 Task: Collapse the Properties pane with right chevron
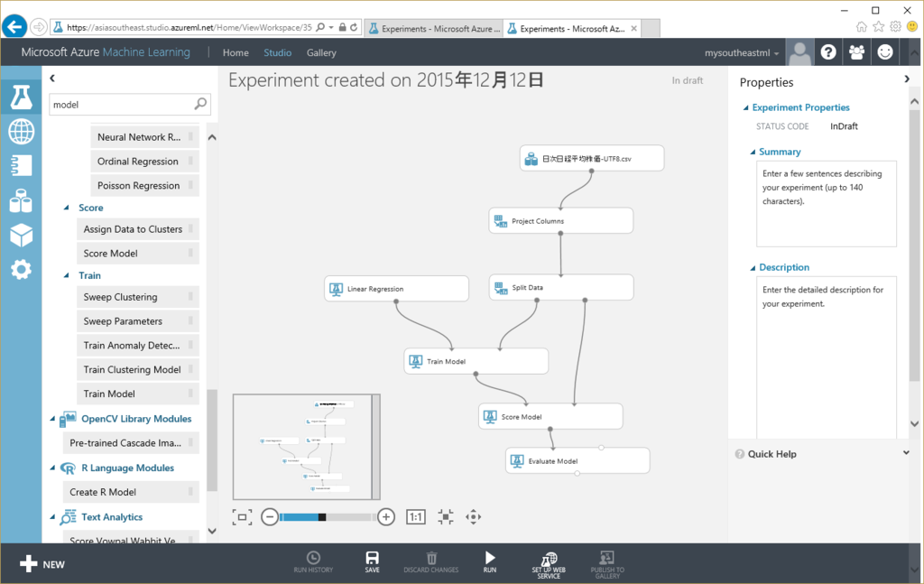[906, 79]
